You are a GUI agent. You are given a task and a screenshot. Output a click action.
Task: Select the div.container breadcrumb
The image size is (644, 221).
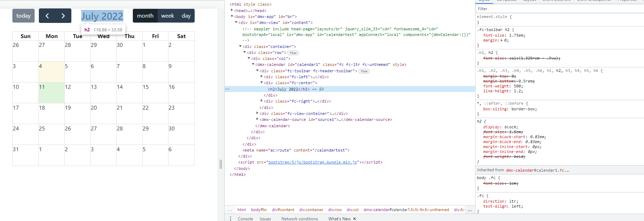(311, 210)
